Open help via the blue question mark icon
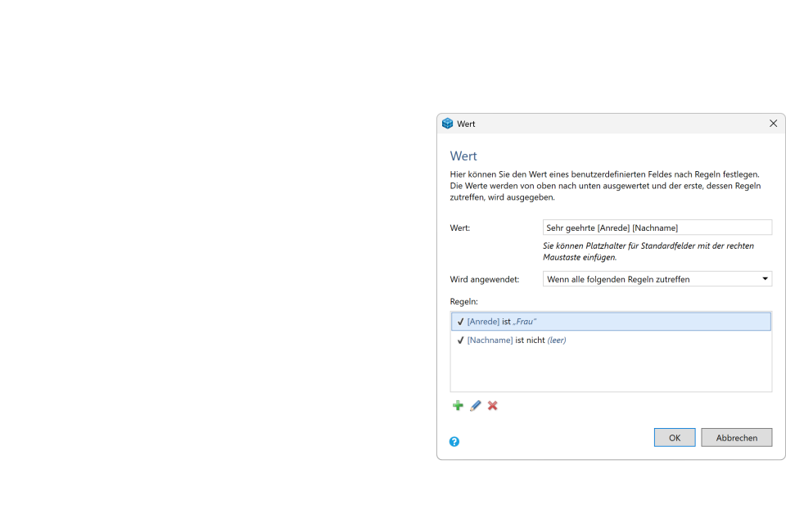 (454, 442)
